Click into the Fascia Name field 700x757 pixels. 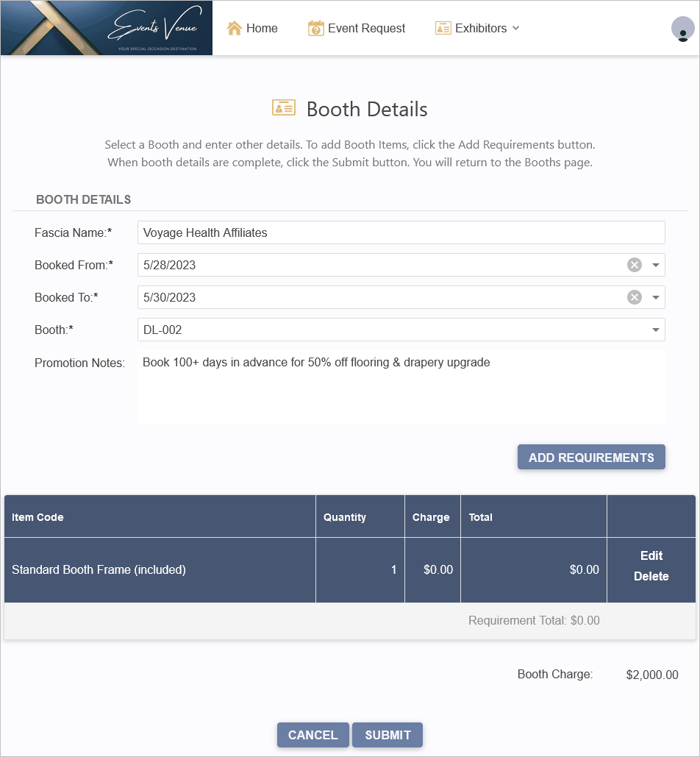(x=401, y=232)
